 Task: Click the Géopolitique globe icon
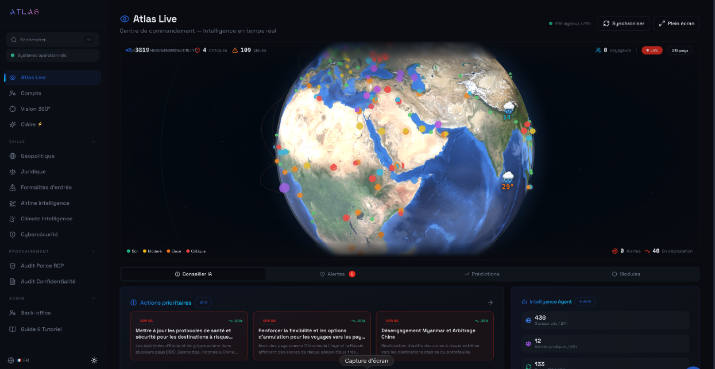coord(13,156)
